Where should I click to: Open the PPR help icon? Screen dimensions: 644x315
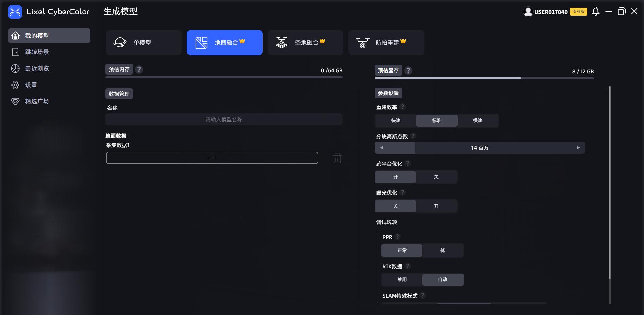pyautogui.click(x=397, y=237)
